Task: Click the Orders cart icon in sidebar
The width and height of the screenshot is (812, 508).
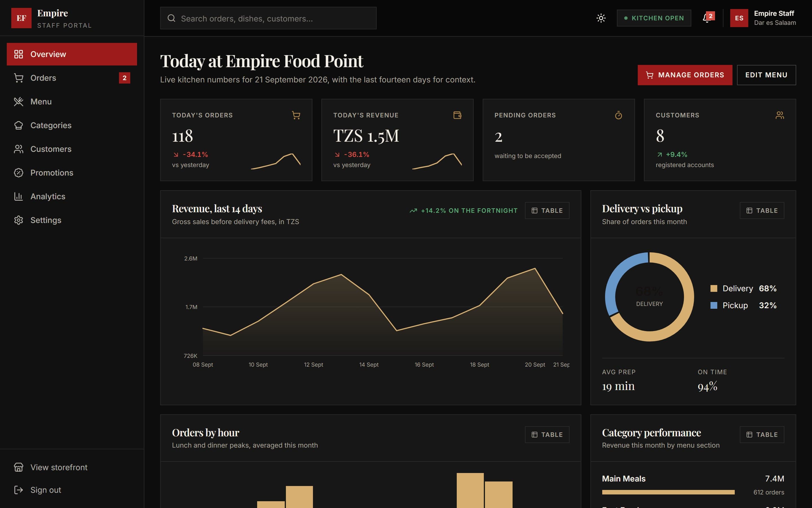Action: 18,78
